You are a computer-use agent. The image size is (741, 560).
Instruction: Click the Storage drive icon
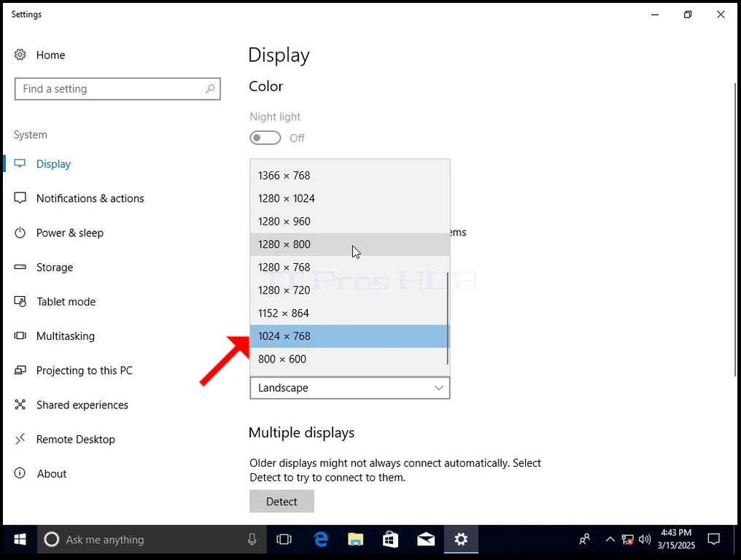coord(20,267)
